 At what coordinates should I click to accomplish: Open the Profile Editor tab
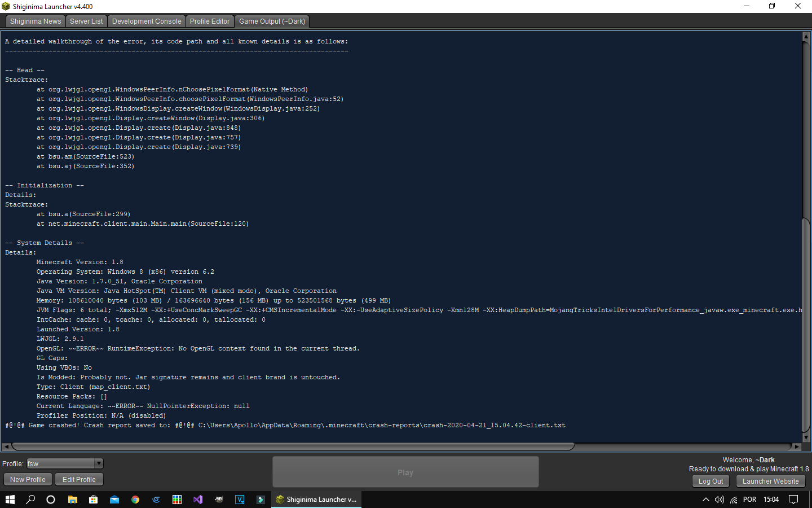coord(210,21)
